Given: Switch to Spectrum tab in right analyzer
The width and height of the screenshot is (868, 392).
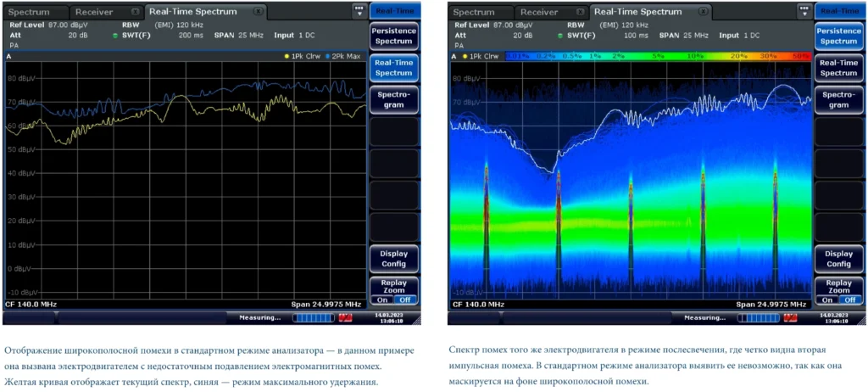Looking at the screenshot, I should click(480, 12).
